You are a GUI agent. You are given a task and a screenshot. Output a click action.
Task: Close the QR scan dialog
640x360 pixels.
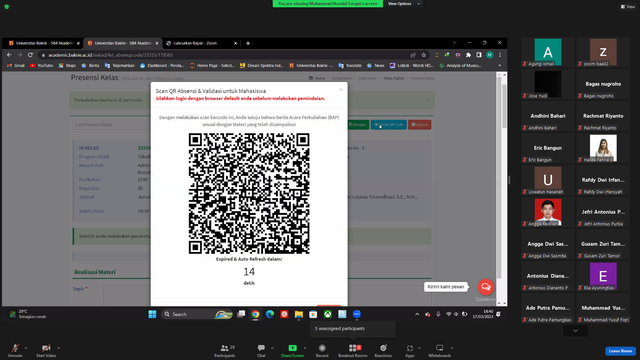pos(341,90)
